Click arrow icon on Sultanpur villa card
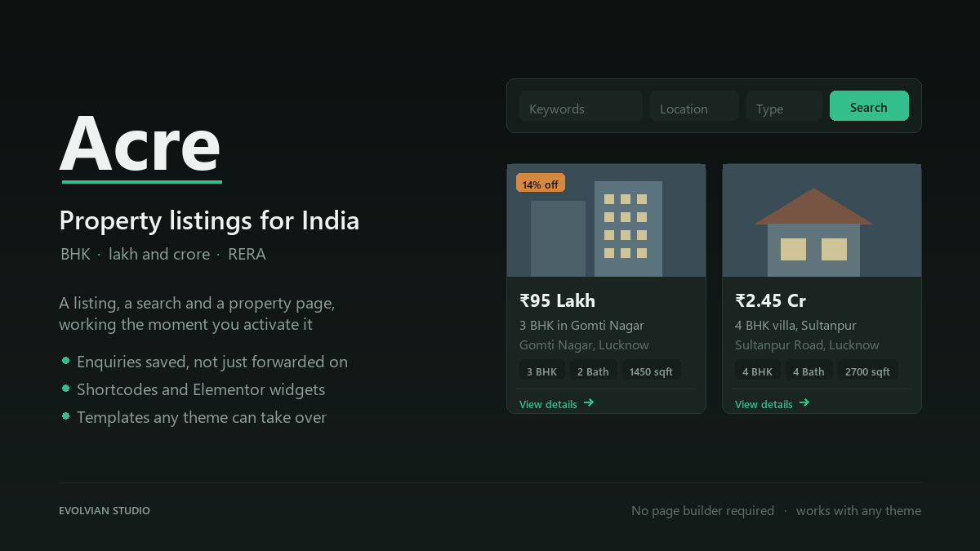Image resolution: width=980 pixels, height=551 pixels. (x=804, y=402)
